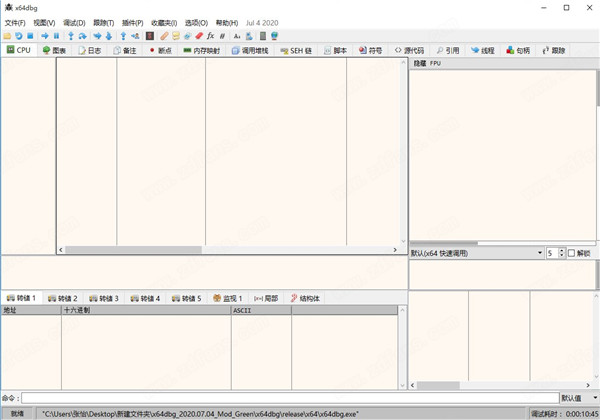
Task: Open the 调试(D) menu
Action: 74,23
